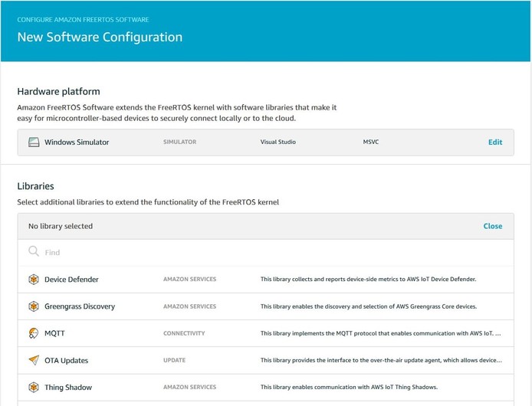Click the 'New Software Configuration' page title
This screenshot has width=532, height=406.
point(100,38)
